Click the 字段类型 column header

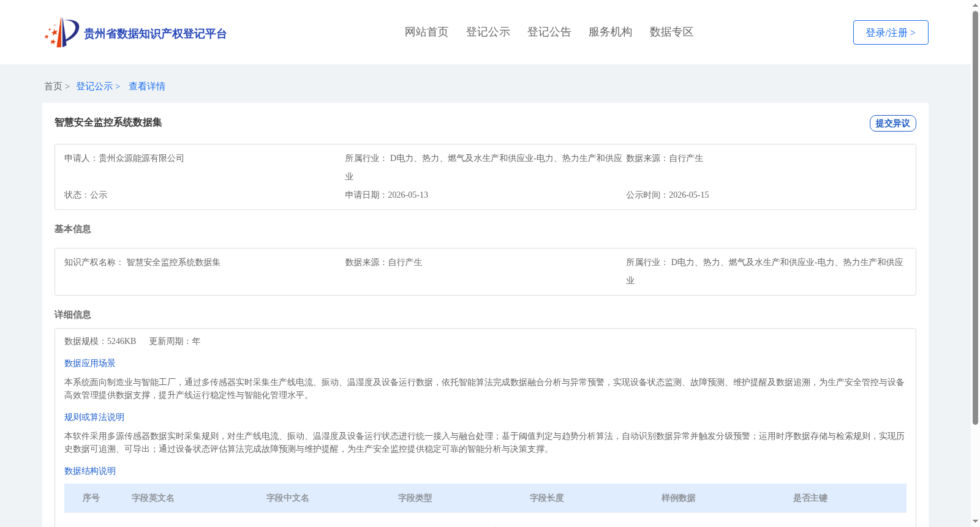(415, 498)
